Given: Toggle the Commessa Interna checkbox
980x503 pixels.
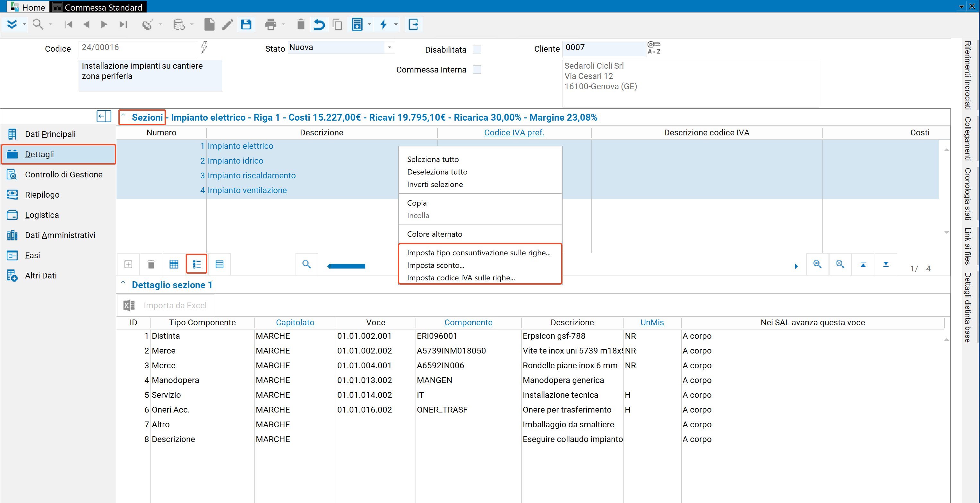Looking at the screenshot, I should point(477,70).
